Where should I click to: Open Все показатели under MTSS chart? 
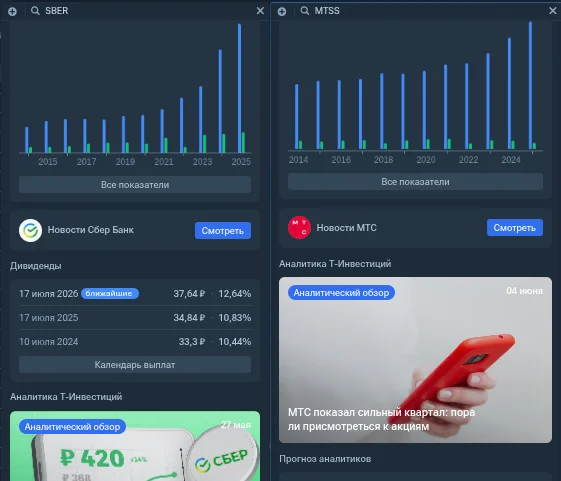pyautogui.click(x=415, y=182)
